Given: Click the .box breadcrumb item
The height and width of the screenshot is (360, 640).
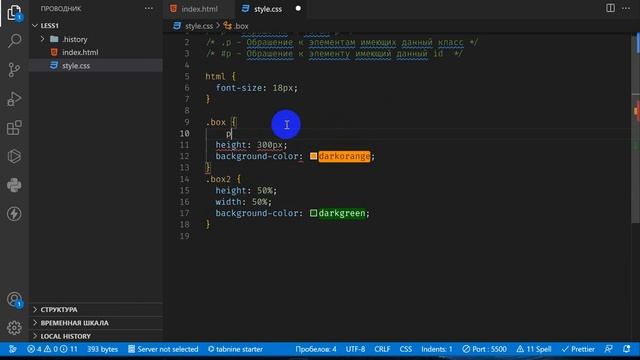Looking at the screenshot, I should [x=236, y=26].
